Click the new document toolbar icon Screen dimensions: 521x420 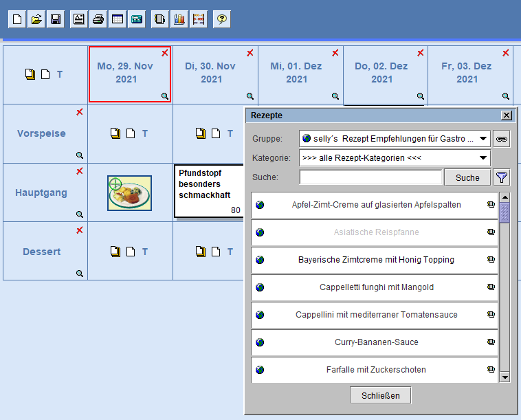point(17,19)
